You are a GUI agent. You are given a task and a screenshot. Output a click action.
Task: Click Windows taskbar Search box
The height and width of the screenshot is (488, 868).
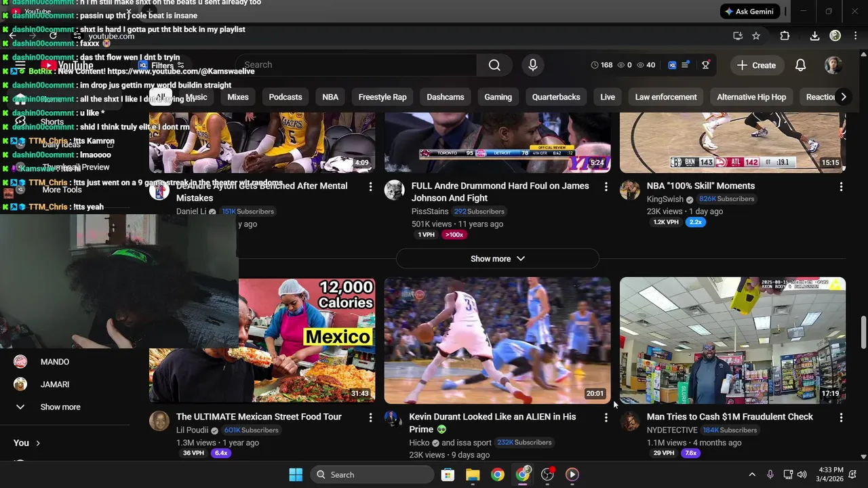(x=372, y=474)
